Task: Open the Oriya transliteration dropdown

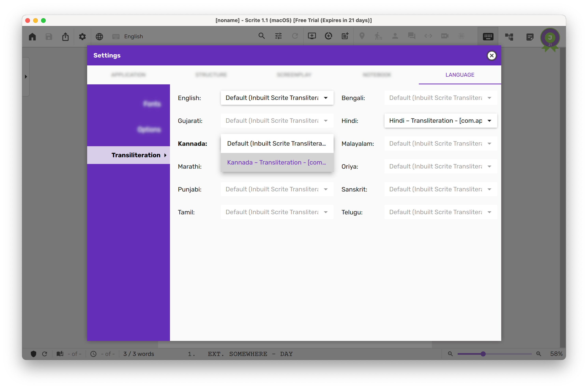Action: coord(441,166)
